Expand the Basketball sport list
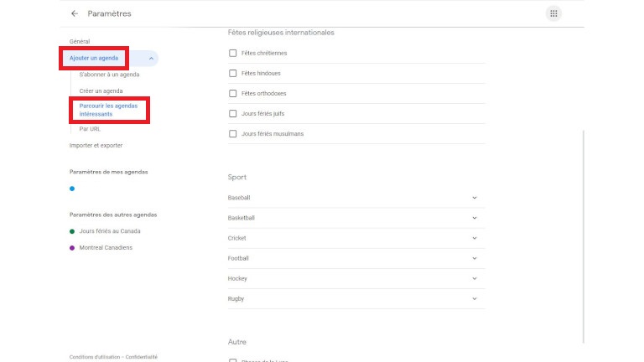Viewport: 644px width, 362px height. (x=356, y=218)
